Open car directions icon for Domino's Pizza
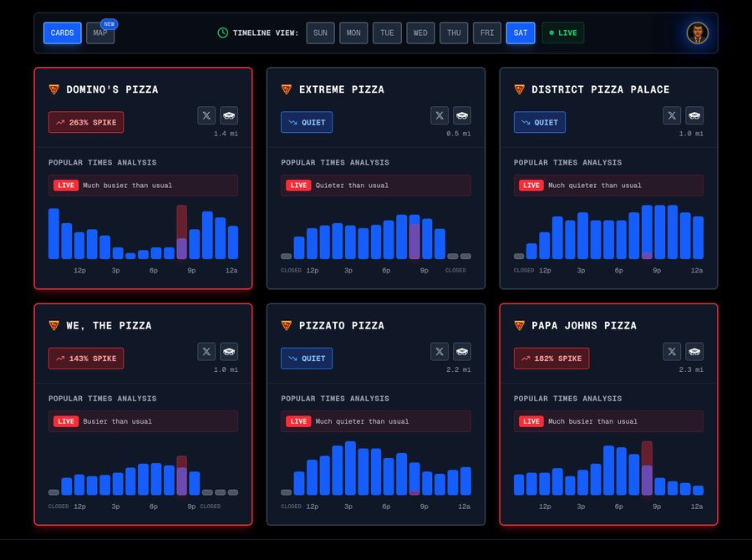Image resolution: width=752 pixels, height=560 pixels. 229,115
